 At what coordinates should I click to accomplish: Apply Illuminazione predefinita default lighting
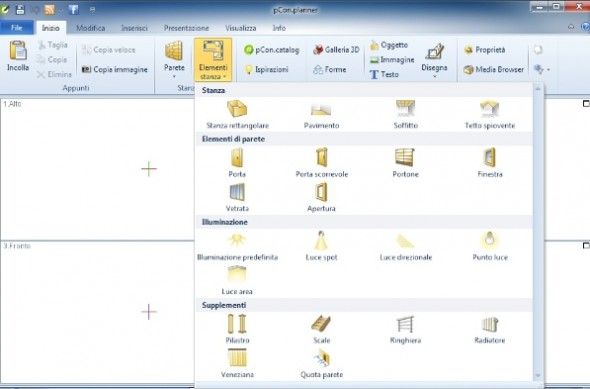237,246
